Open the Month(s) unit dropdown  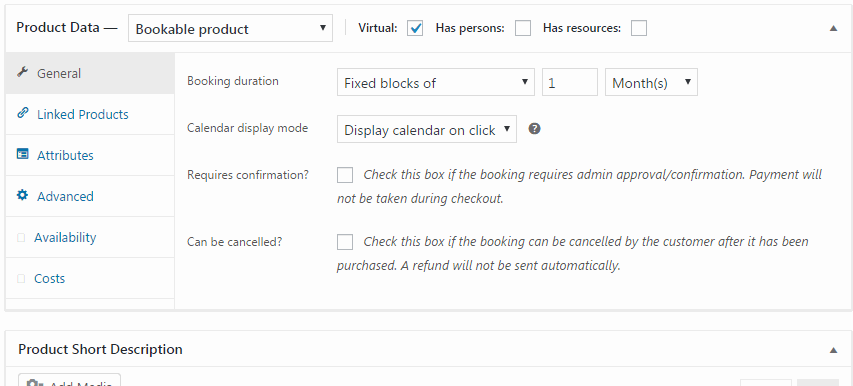pos(651,82)
